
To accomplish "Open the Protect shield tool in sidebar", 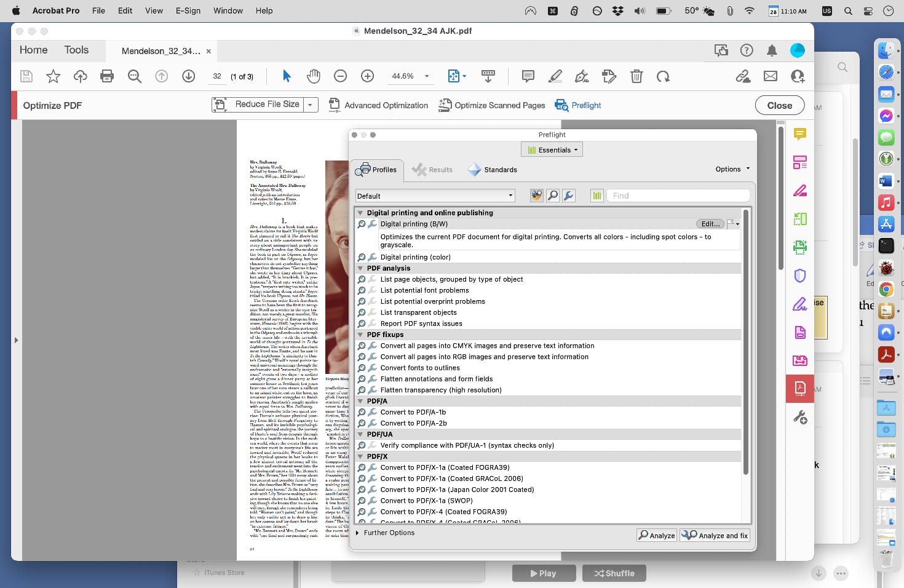I will tap(799, 276).
